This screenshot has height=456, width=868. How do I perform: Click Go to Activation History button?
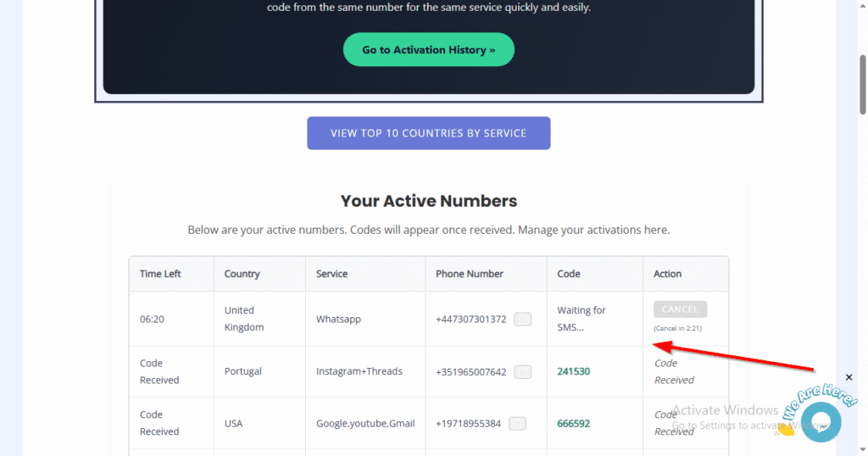click(429, 50)
